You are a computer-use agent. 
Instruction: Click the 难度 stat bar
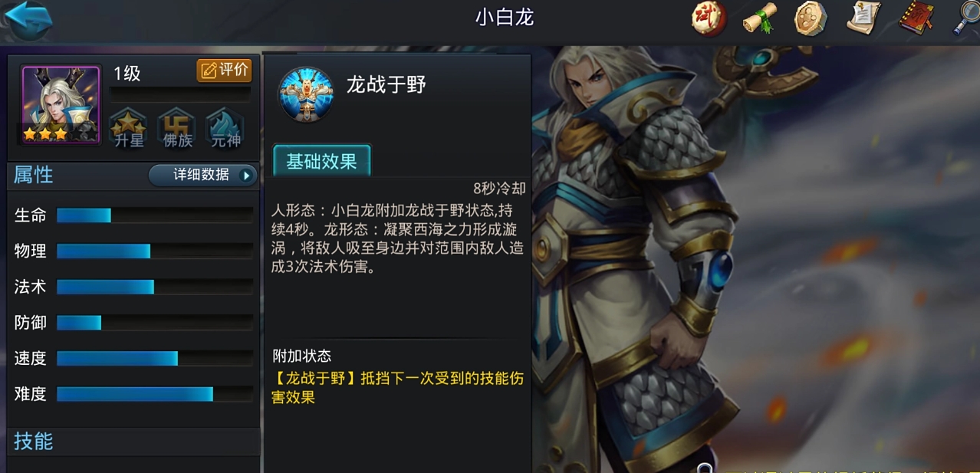155,394
